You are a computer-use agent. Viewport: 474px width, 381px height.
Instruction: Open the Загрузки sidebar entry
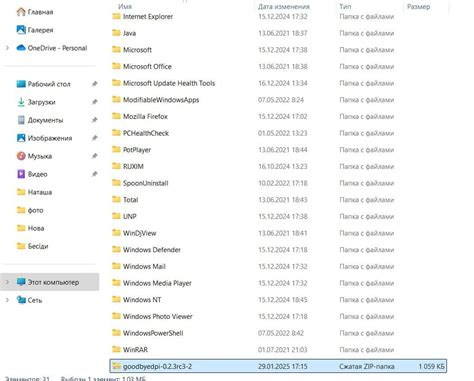[41, 102]
